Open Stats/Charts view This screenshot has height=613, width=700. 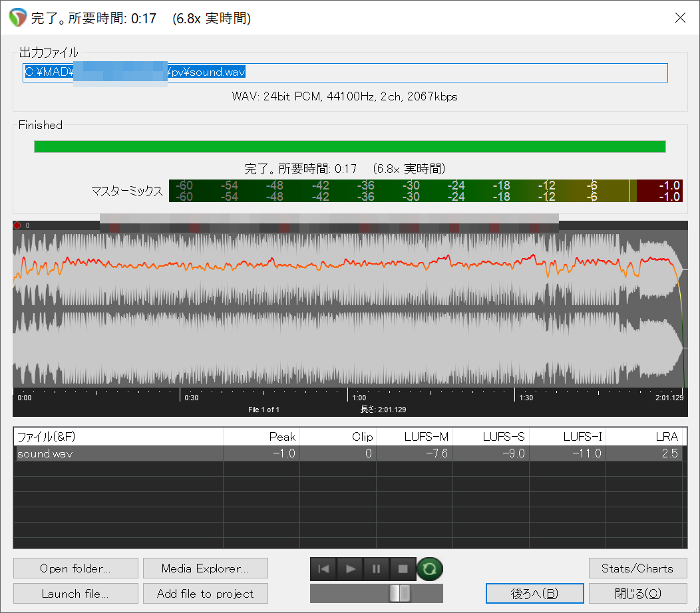pos(637,568)
